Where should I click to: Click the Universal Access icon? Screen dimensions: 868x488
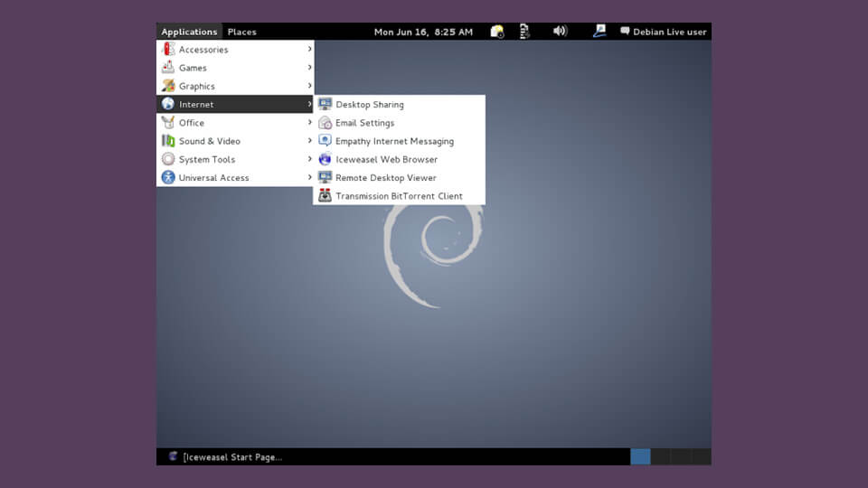click(x=168, y=177)
